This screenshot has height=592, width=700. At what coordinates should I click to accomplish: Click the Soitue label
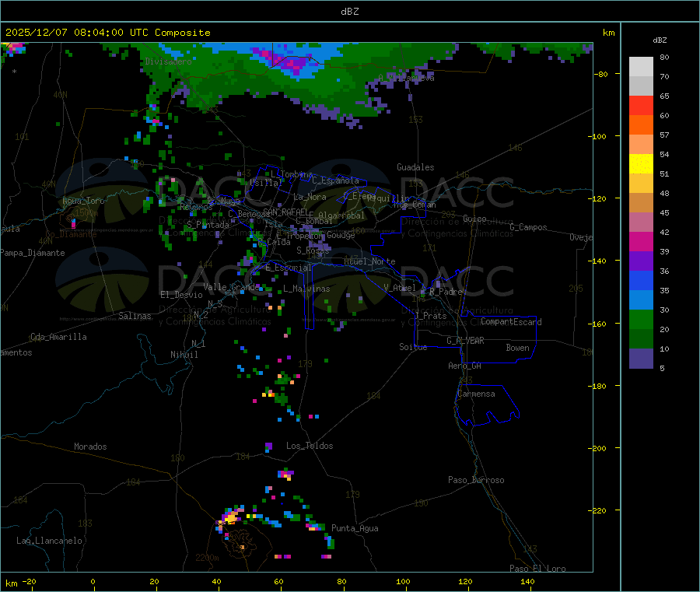pyautogui.click(x=413, y=347)
